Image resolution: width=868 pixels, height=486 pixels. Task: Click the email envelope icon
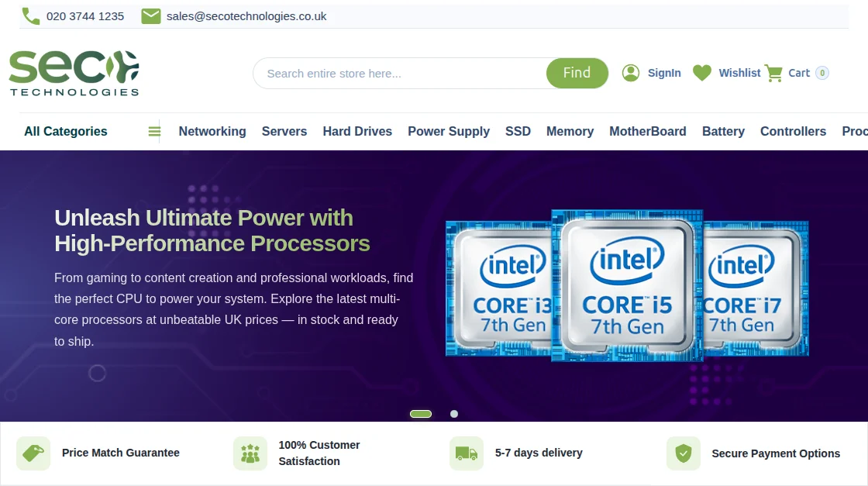(150, 16)
